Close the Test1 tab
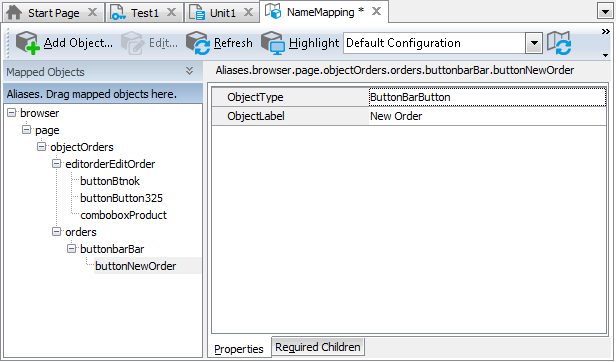Screen dimensions: 616x362 coord(171,13)
